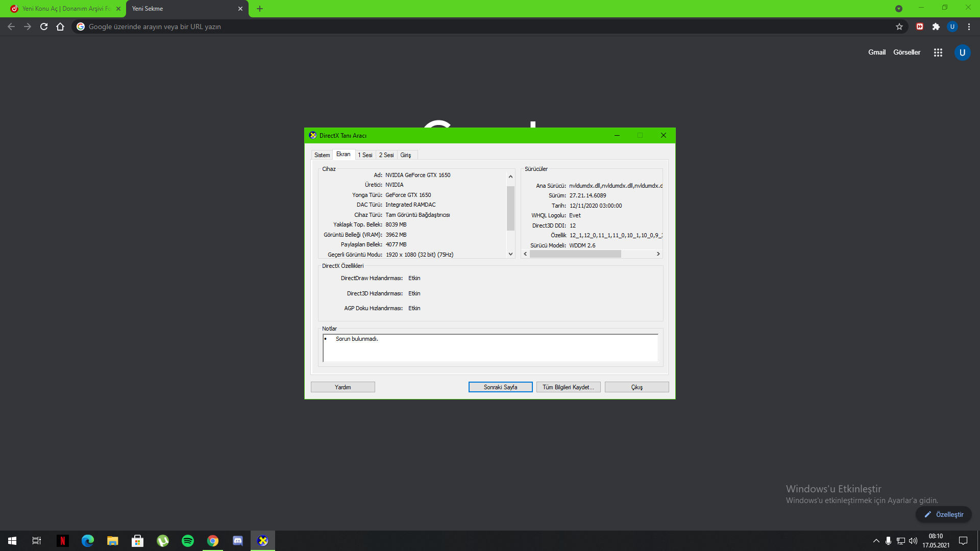Open the Giriş tab
Screen dimensions: 980x551
pyautogui.click(x=405, y=155)
